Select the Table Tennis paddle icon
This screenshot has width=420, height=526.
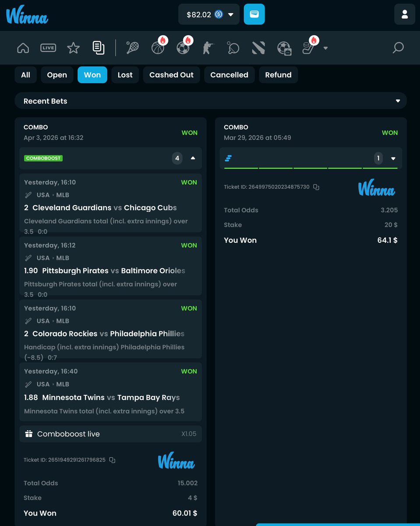coord(233,48)
